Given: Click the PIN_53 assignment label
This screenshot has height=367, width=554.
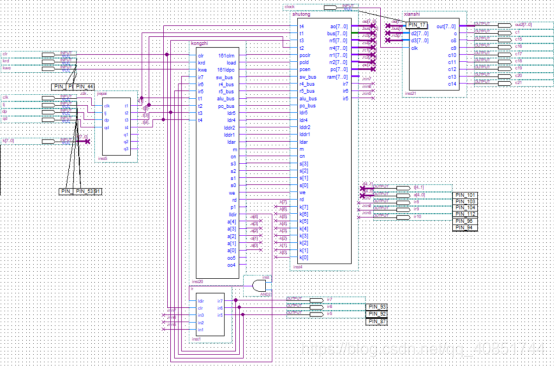Looking at the screenshot, I should pyautogui.click(x=85, y=191).
